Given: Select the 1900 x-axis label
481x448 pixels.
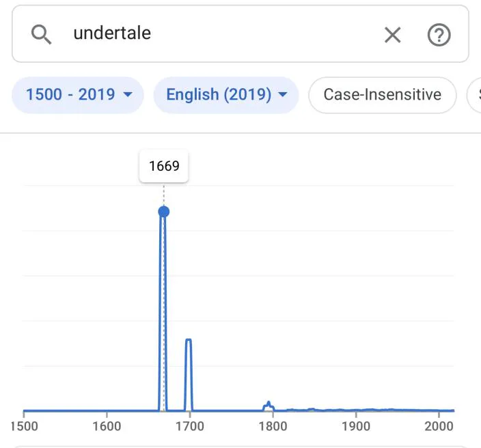Looking at the screenshot, I should click(x=355, y=427).
